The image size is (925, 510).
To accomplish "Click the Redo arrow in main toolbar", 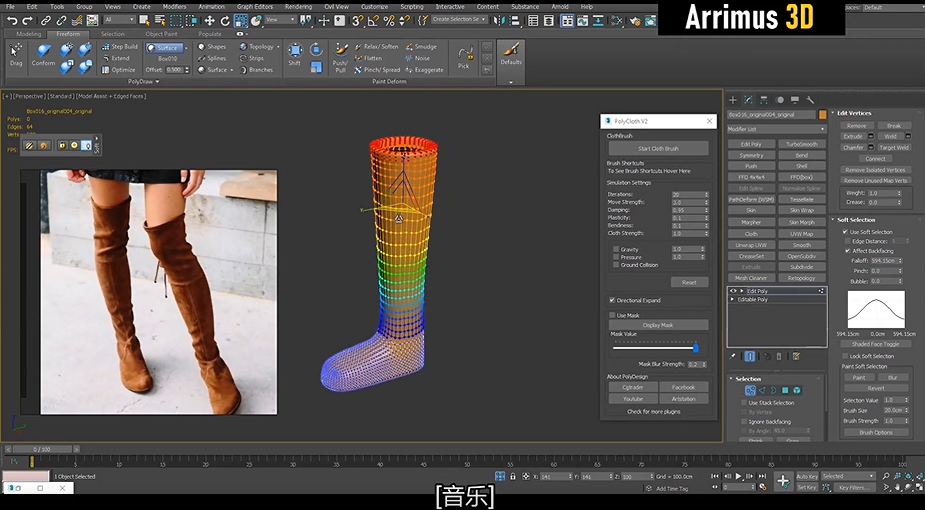I will [x=27, y=21].
